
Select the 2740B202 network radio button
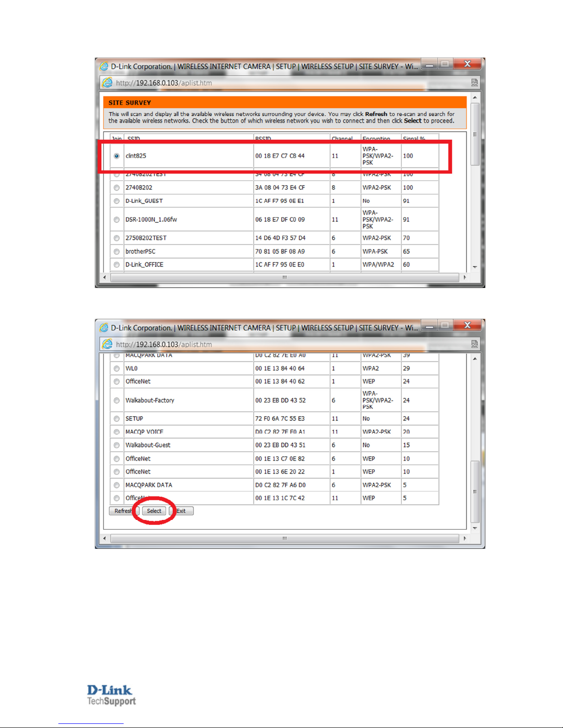pos(117,188)
